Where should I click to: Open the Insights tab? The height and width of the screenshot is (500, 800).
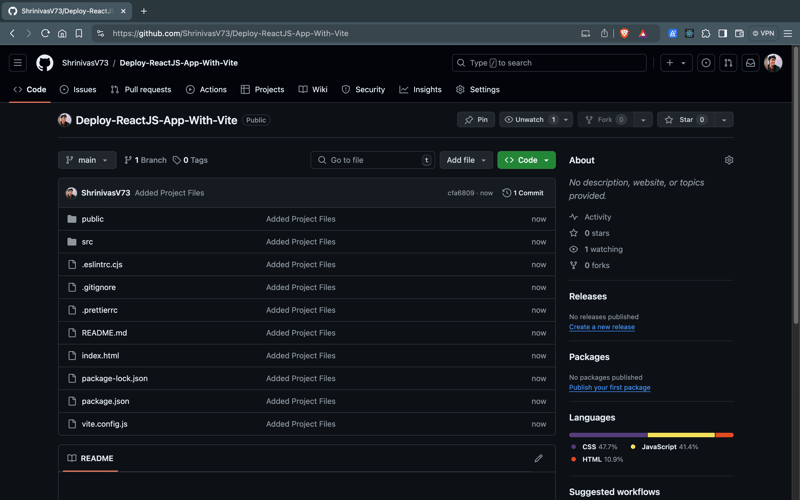(420, 89)
